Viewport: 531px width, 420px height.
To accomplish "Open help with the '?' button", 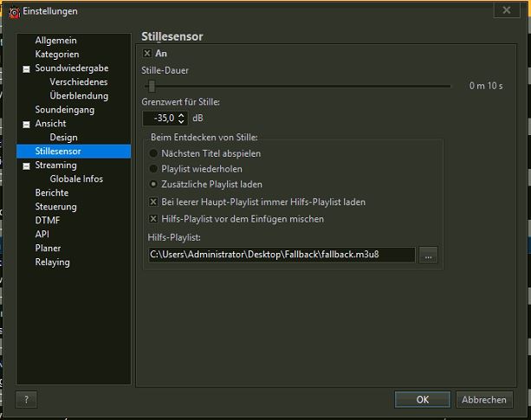I will (x=26, y=400).
